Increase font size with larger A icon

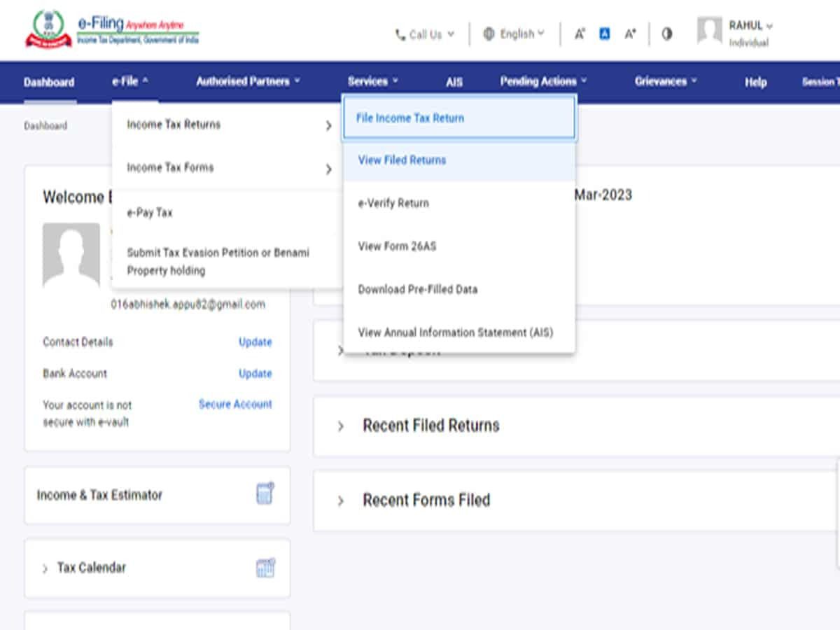point(630,34)
